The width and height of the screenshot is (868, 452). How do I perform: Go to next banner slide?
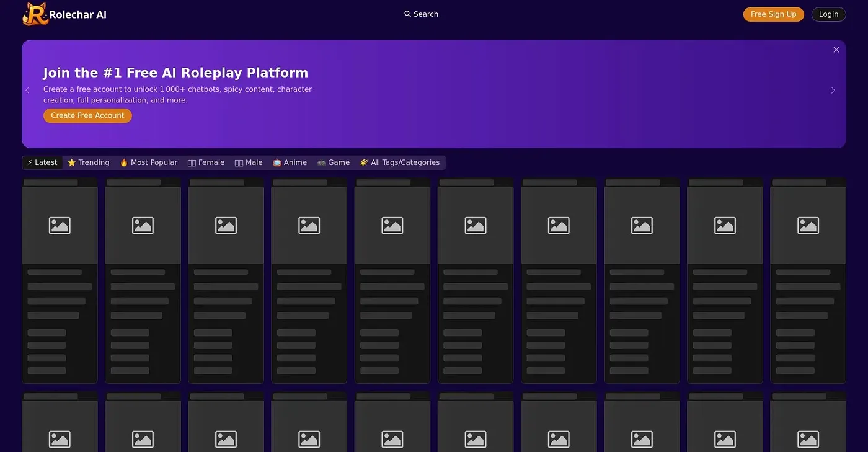(x=833, y=91)
